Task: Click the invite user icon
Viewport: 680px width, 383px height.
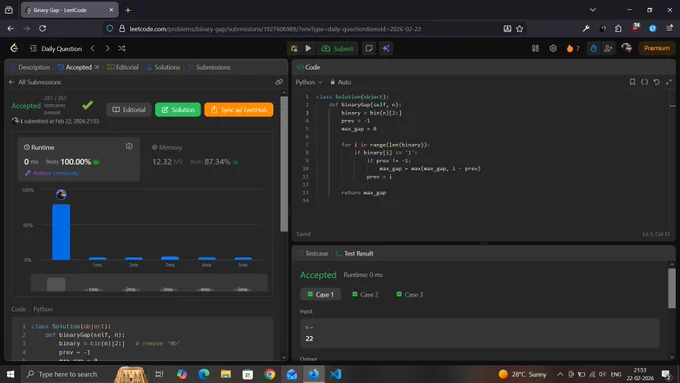Action: click(x=608, y=48)
